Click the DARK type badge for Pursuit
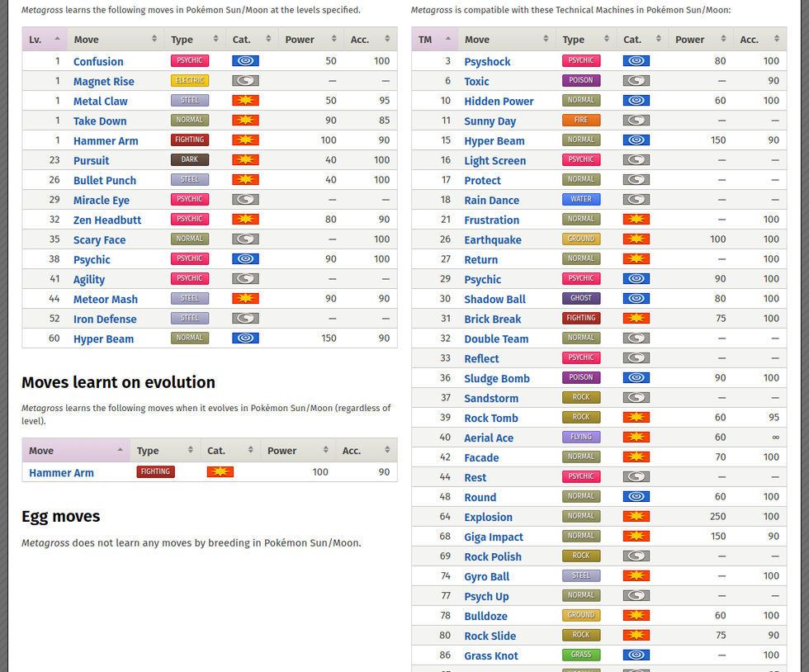Viewport: 809px width, 672px height. point(189,160)
